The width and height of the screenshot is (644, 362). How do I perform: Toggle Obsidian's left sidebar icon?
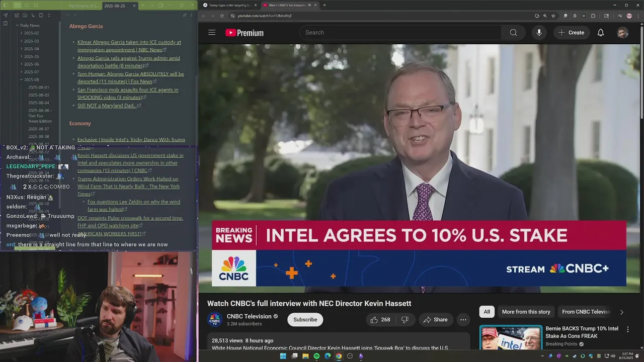tap(6, 6)
